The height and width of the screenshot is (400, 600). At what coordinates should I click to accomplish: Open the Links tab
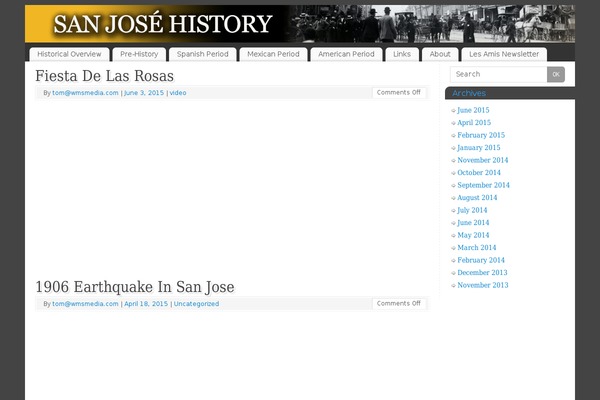(401, 54)
